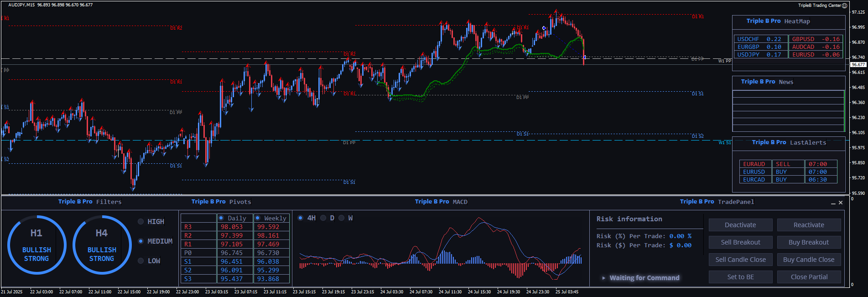Switch MACD timeframe to D
Screen dimensions: 868x297
(x=323, y=218)
